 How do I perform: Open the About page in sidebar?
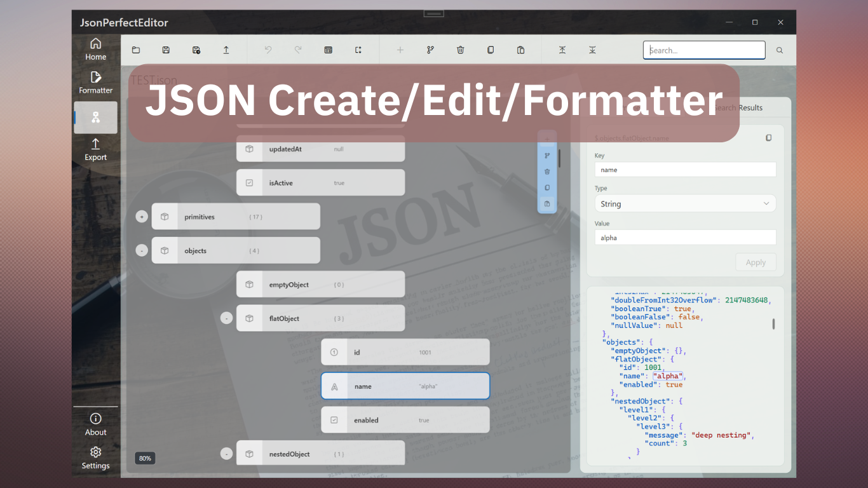point(95,424)
